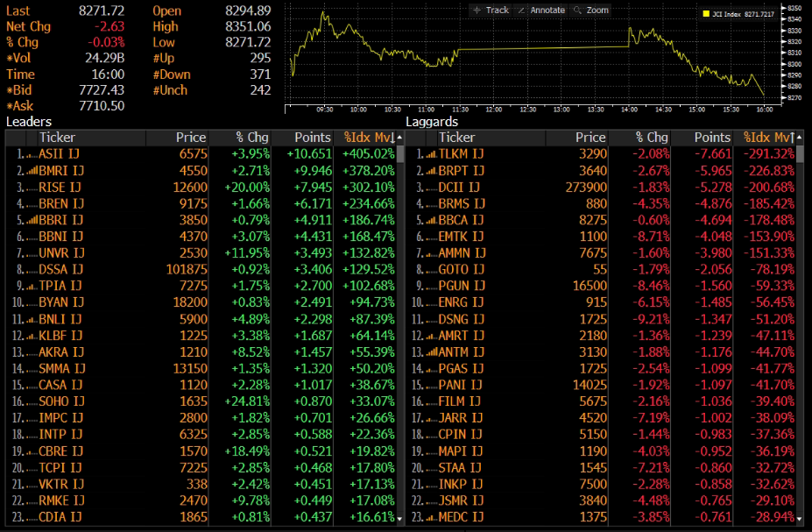
Task: Select the UNVR IJ leader row
Action: pos(61,252)
